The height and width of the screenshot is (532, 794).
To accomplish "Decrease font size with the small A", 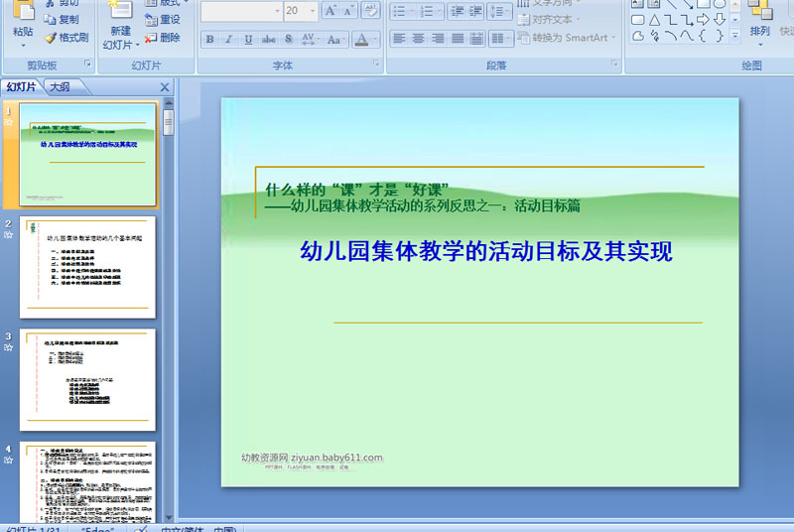I will pos(348,11).
